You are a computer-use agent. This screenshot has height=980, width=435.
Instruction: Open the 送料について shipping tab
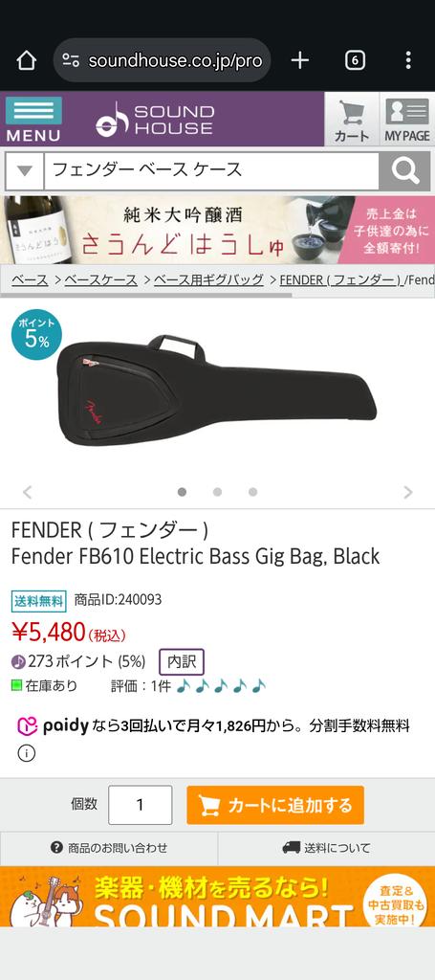(x=326, y=848)
